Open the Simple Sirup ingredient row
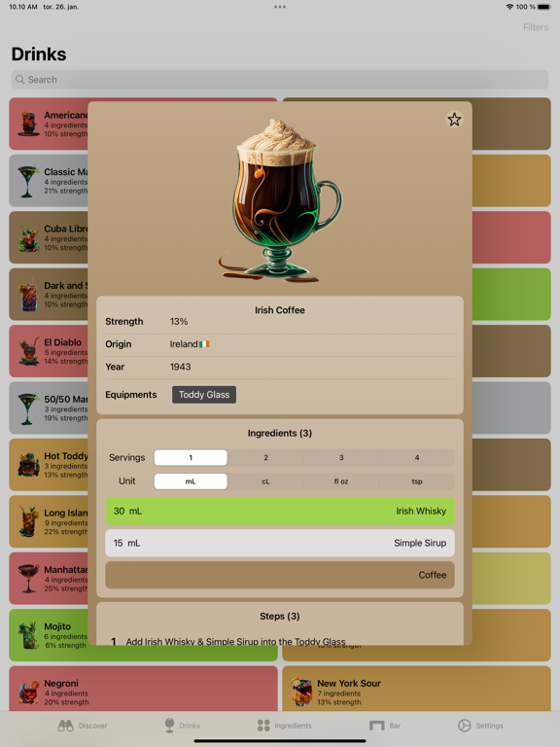Screen dimensions: 560x747 click(x=280, y=543)
